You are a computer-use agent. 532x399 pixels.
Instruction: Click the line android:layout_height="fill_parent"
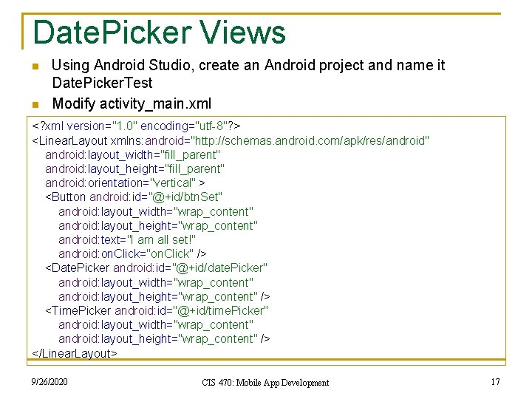(134, 169)
